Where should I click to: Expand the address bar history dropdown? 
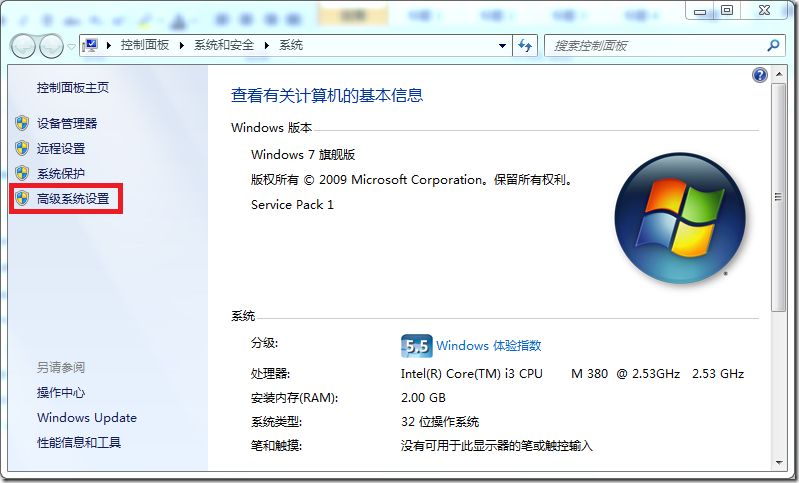tap(502, 45)
